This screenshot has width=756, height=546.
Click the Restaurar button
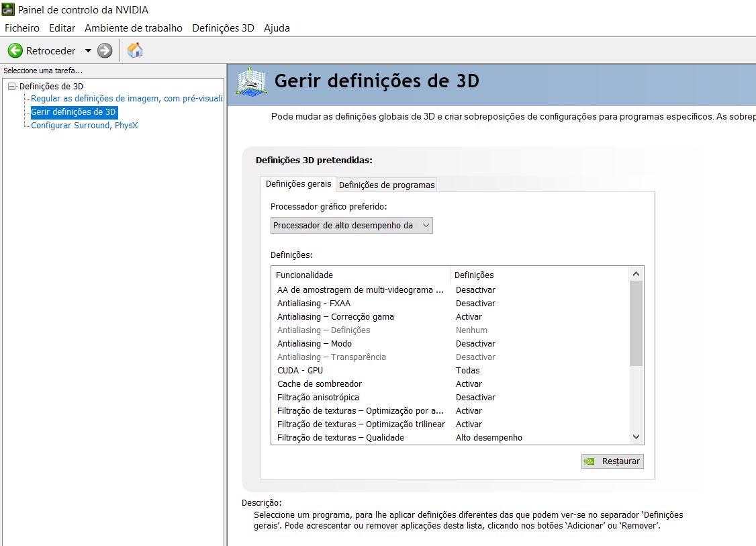coord(612,461)
